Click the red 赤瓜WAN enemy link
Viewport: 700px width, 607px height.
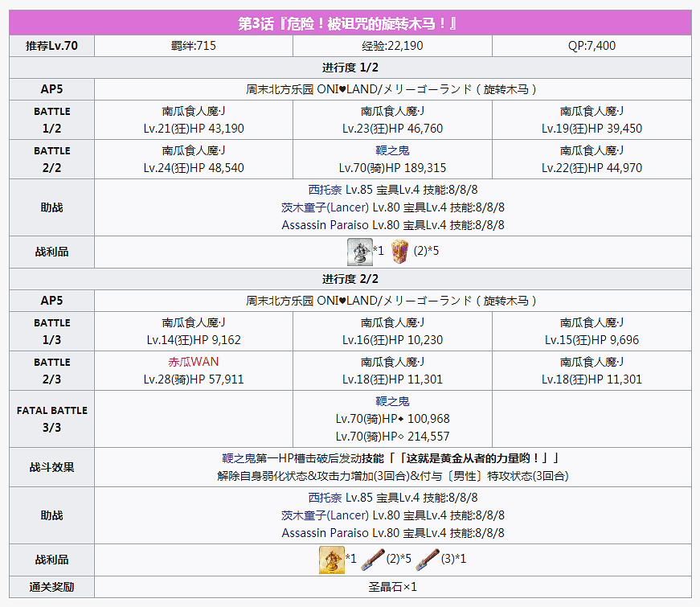194,362
